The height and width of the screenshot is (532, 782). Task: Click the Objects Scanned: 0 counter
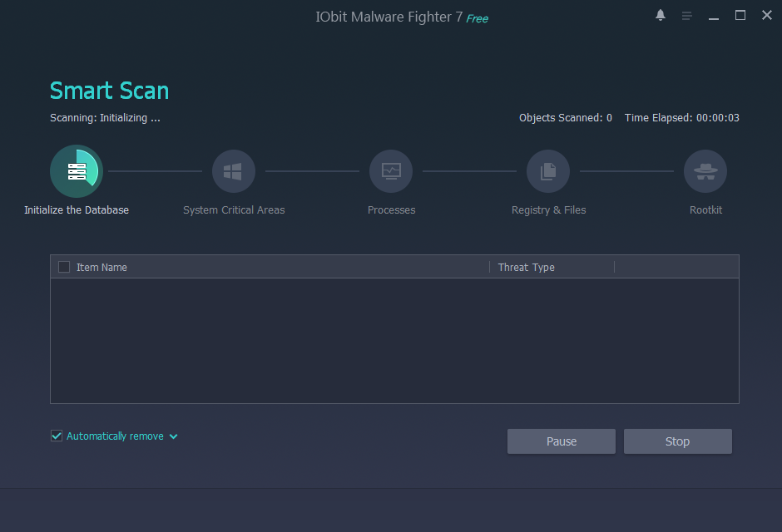pos(566,118)
